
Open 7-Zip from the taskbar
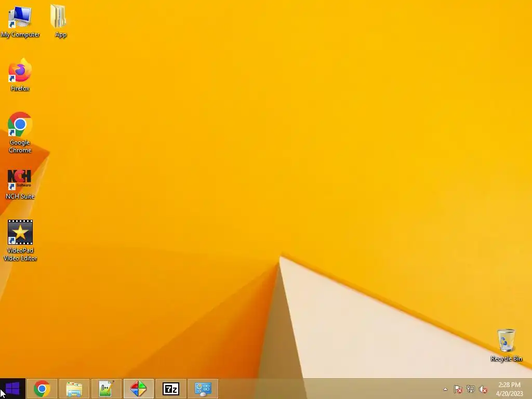tap(171, 389)
